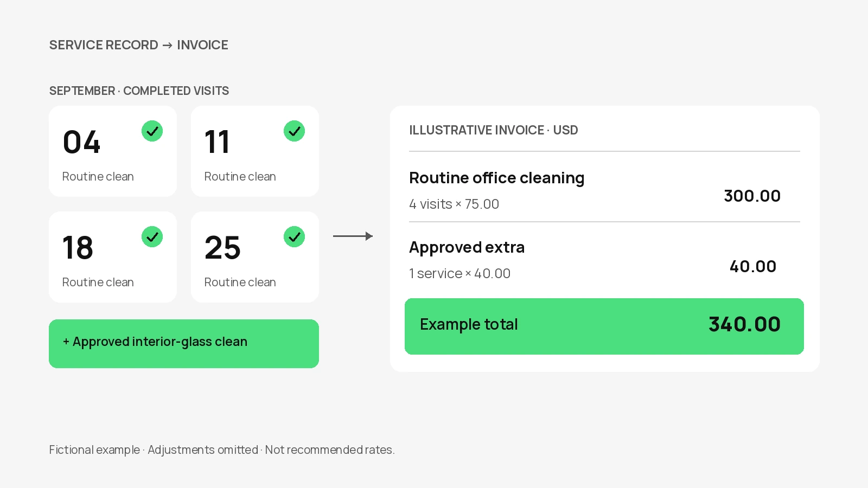Image resolution: width=868 pixels, height=488 pixels.
Task: Click the green checkmark on the 11 visit card
Action: tap(295, 131)
